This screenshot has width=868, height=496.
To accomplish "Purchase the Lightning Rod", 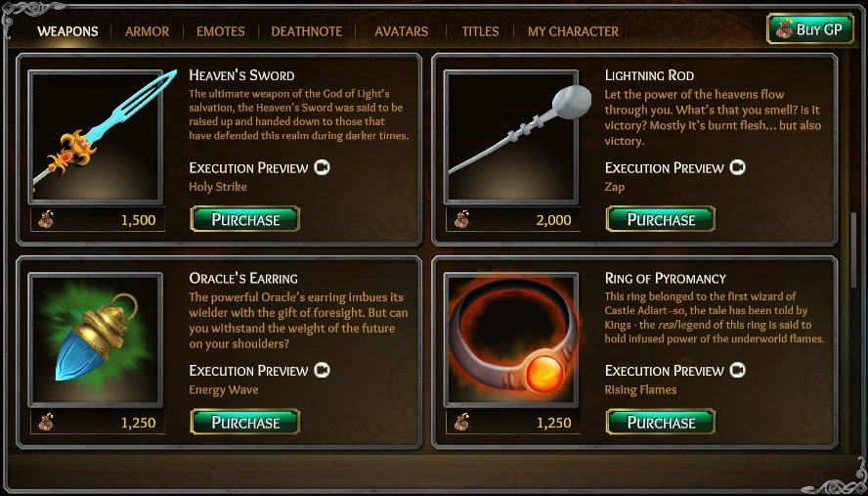I will 661,219.
